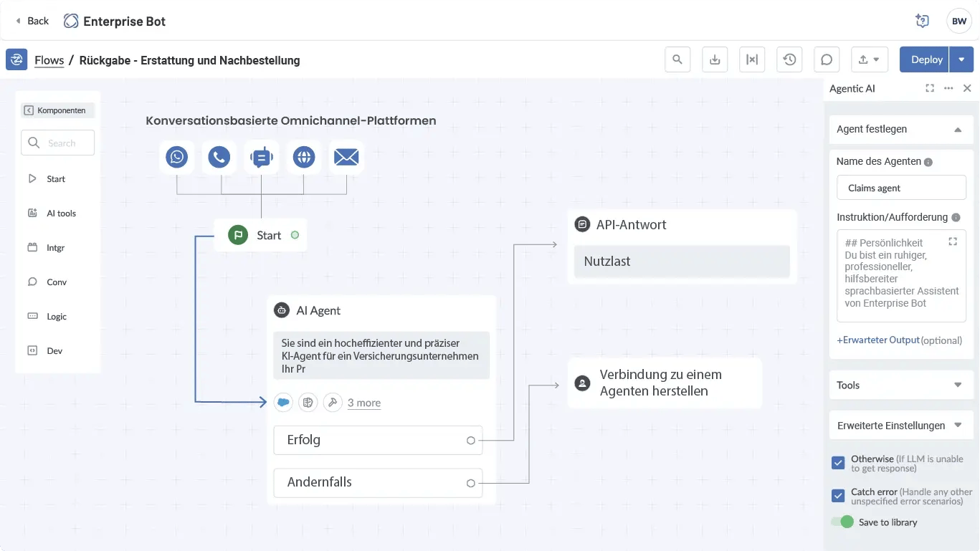Click the Deploy button

926,60
